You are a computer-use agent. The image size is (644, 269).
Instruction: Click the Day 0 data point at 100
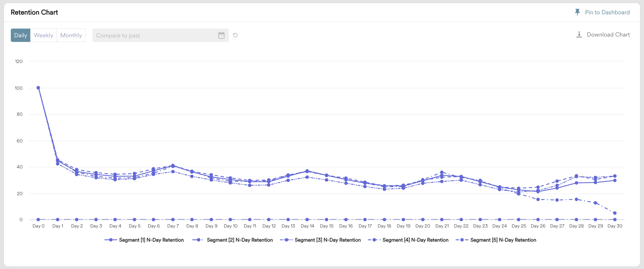(38, 88)
